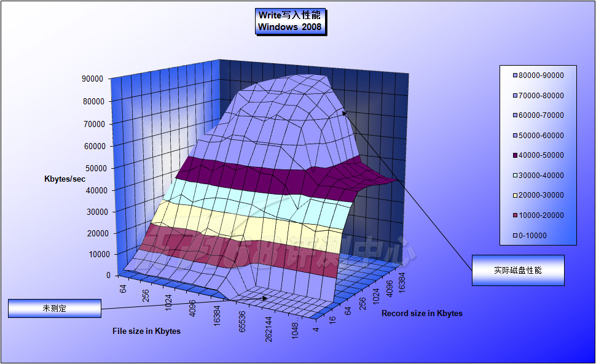Select the "Record size in Kbytes" axis title
Screen dimensions: 596x364
pos(422,314)
